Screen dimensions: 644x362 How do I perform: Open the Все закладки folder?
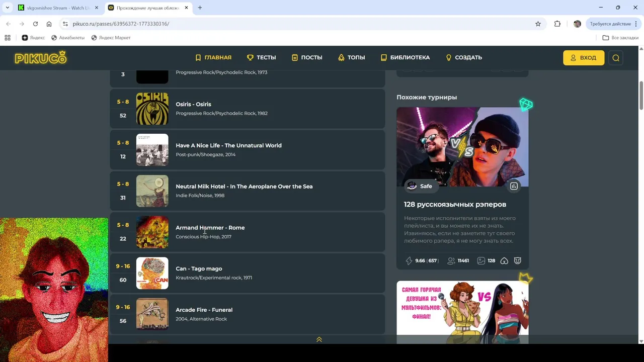[620, 38]
